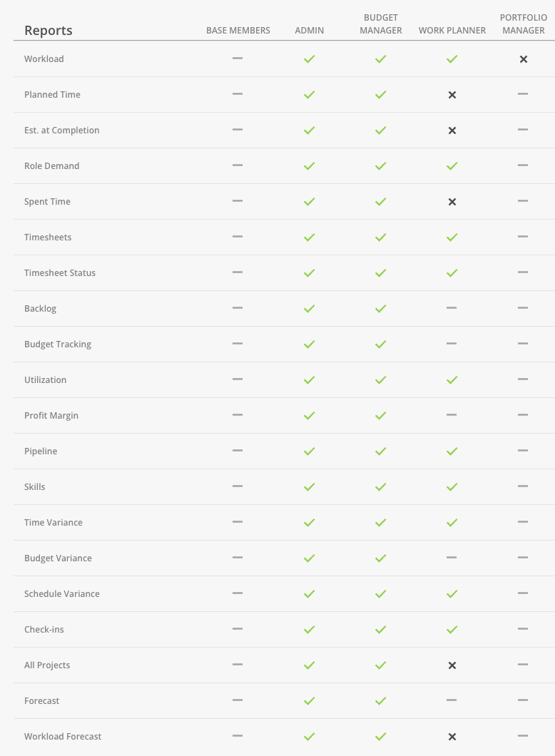
Task: Click Work Planner X for All Projects
Action: click(x=452, y=665)
